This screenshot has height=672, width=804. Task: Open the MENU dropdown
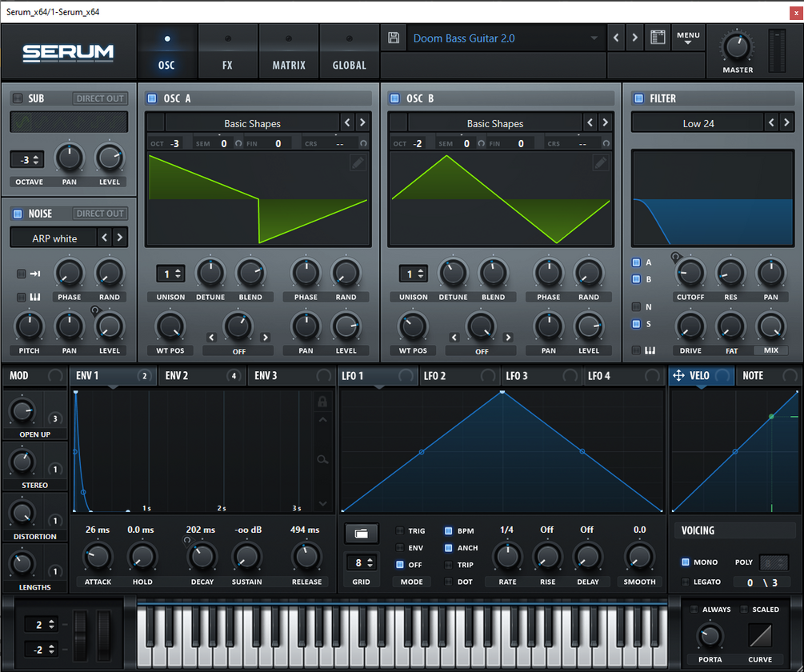click(x=688, y=38)
